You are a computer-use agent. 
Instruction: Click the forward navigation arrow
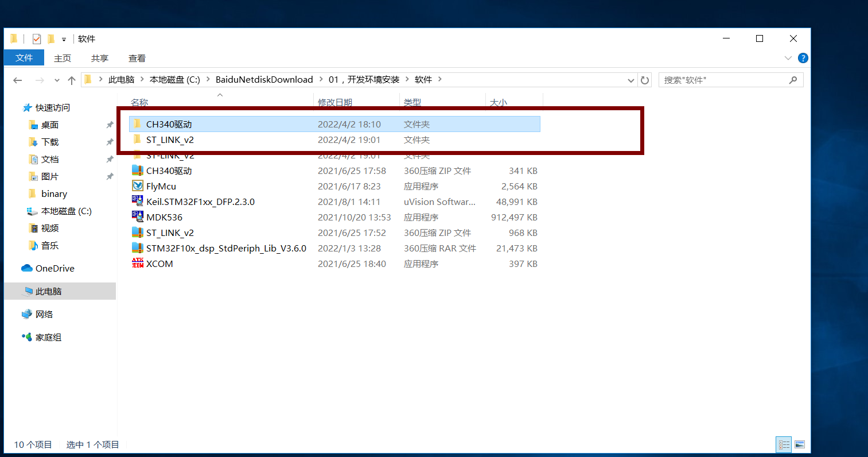point(40,80)
